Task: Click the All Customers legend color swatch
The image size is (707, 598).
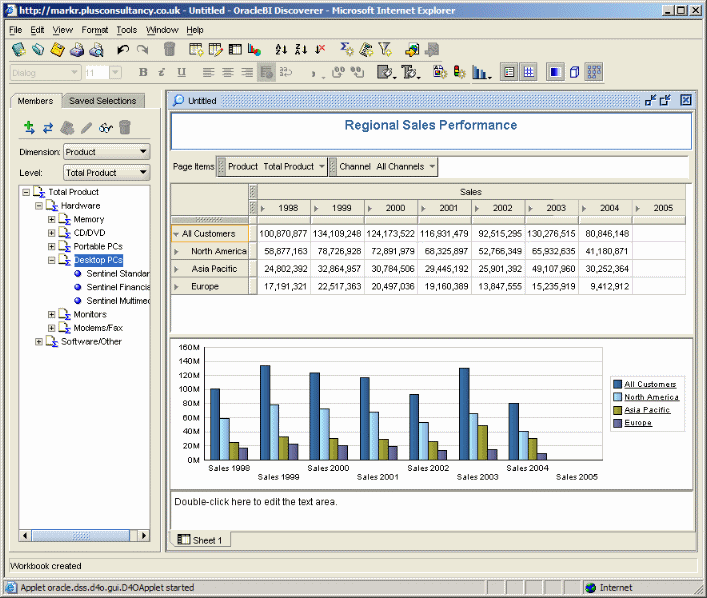Action: pyautogui.click(x=616, y=384)
